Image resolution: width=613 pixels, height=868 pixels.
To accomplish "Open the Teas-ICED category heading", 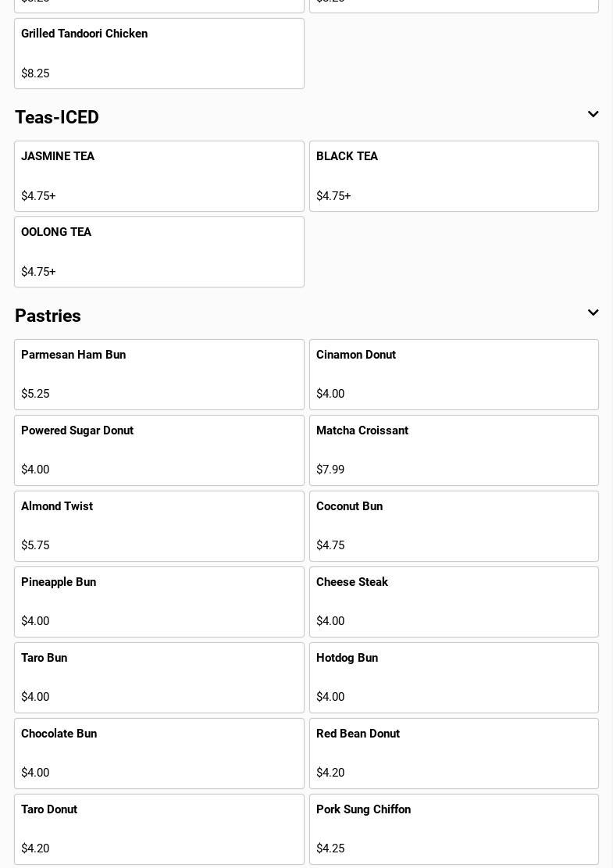I will 57,117.
